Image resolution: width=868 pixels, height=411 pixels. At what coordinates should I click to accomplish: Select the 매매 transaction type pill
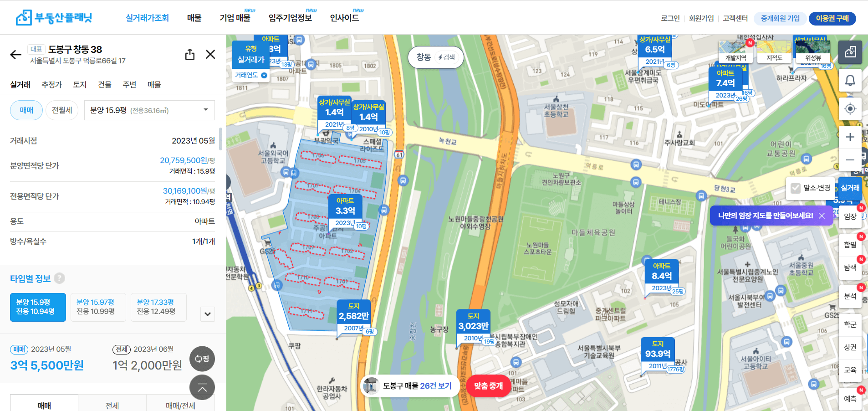coord(26,110)
